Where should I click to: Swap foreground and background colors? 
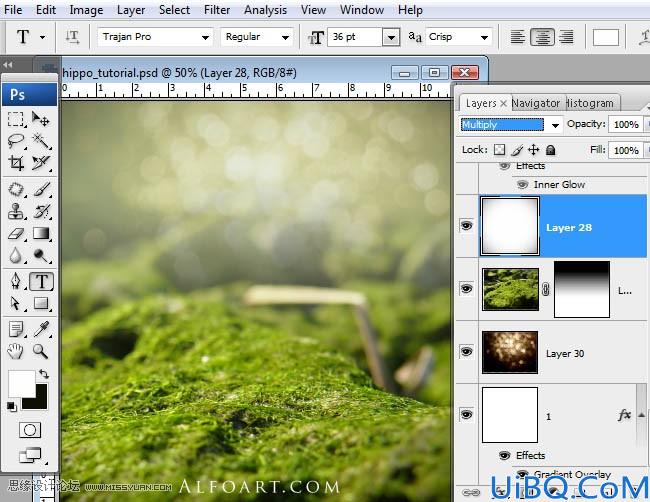(x=44, y=374)
